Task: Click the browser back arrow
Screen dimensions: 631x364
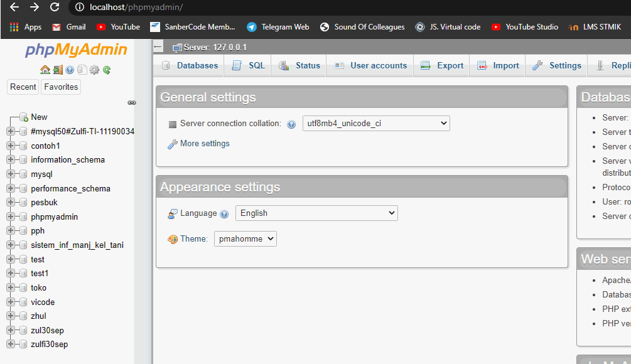Action: click(14, 7)
